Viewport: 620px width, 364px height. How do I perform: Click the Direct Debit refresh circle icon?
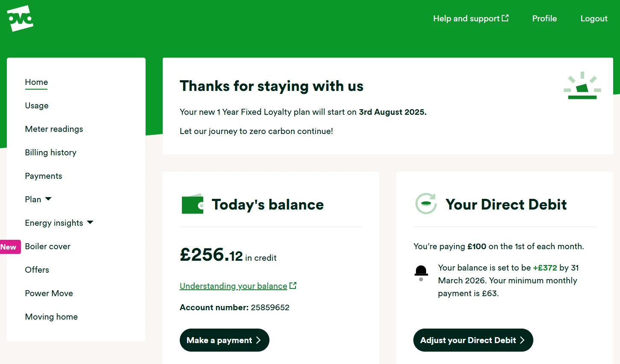coord(426,204)
